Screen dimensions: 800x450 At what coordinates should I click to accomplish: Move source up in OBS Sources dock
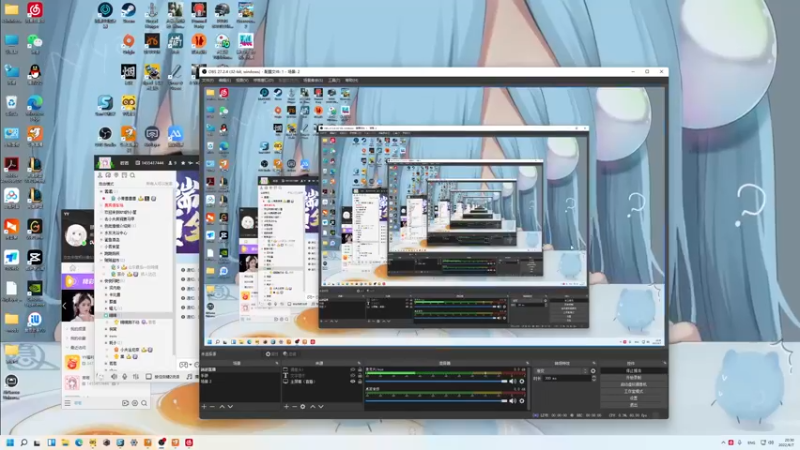point(312,407)
